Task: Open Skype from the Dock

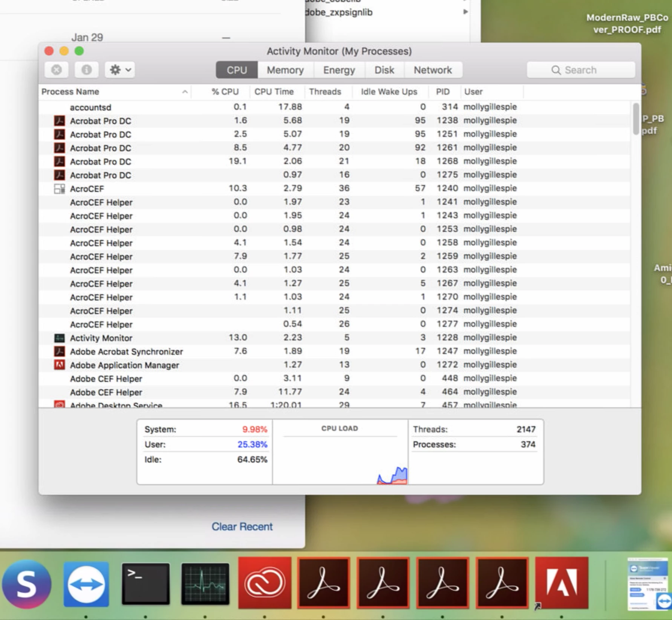Action: (x=27, y=584)
